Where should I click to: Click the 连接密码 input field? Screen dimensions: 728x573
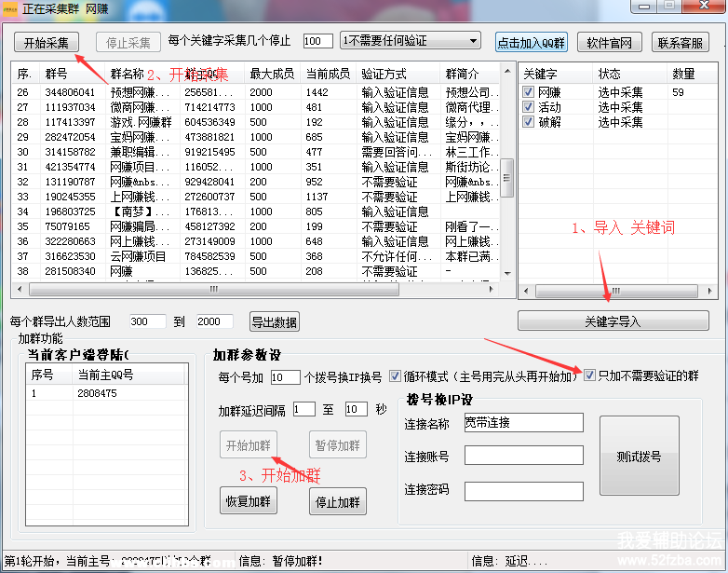524,491
